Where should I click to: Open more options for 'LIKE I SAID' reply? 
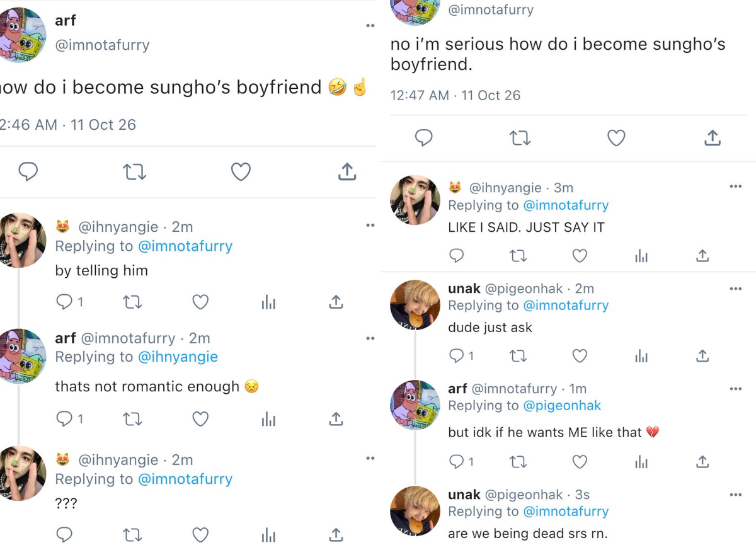[x=735, y=186]
